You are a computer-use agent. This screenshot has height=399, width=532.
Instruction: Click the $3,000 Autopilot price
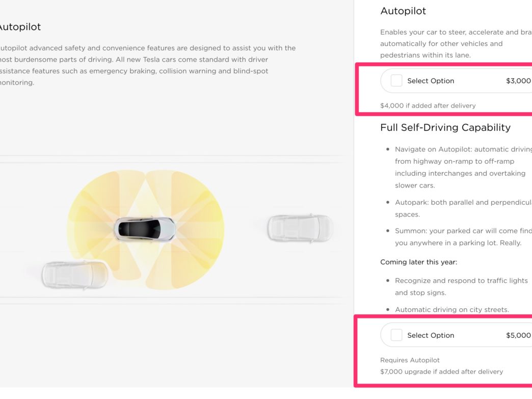(518, 81)
